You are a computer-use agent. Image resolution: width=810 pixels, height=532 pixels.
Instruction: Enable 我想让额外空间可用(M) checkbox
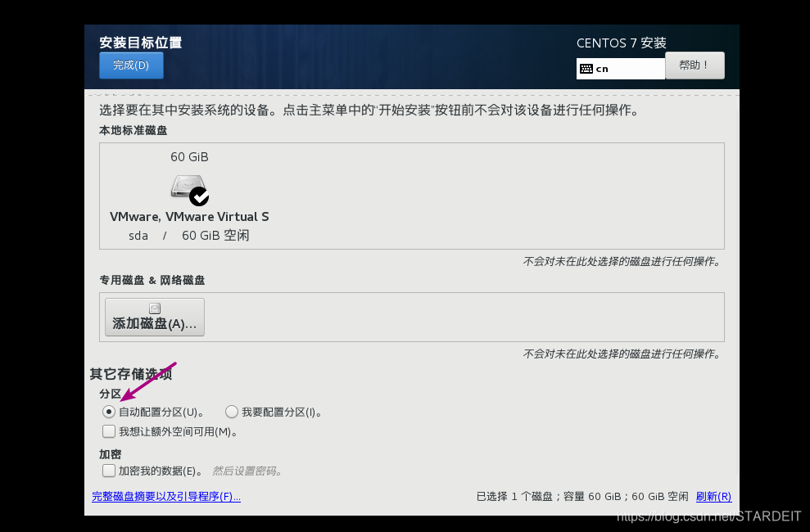tap(108, 431)
